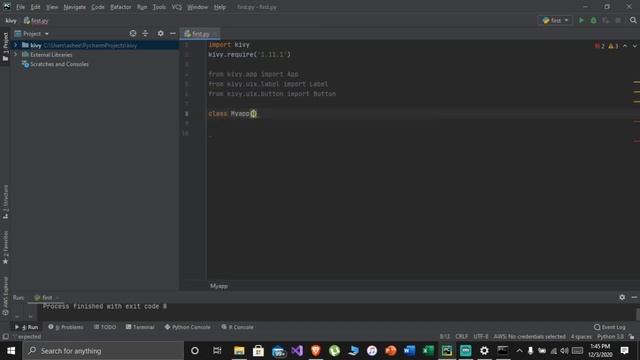Open the Python Console tool window

tap(187, 327)
